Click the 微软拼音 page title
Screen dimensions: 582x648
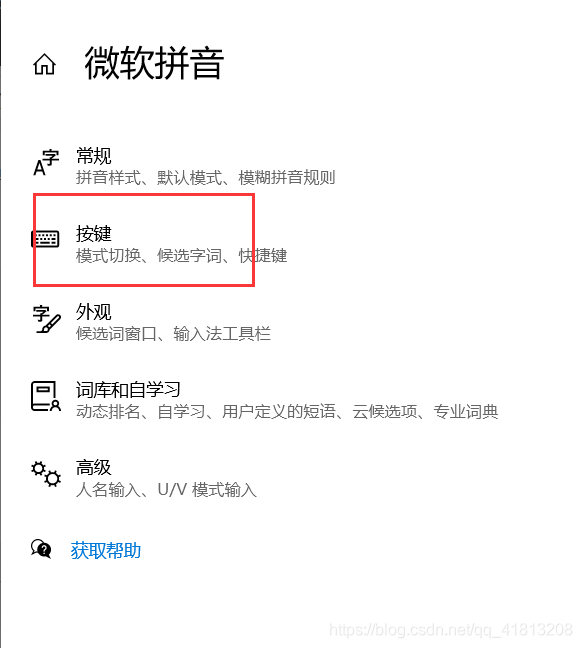pyautogui.click(x=154, y=63)
